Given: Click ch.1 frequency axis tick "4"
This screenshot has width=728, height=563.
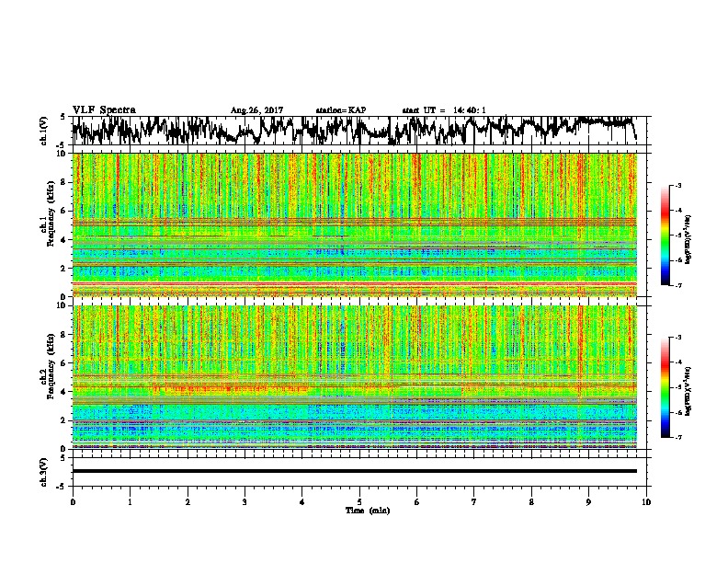Looking at the screenshot, I should (x=64, y=240).
